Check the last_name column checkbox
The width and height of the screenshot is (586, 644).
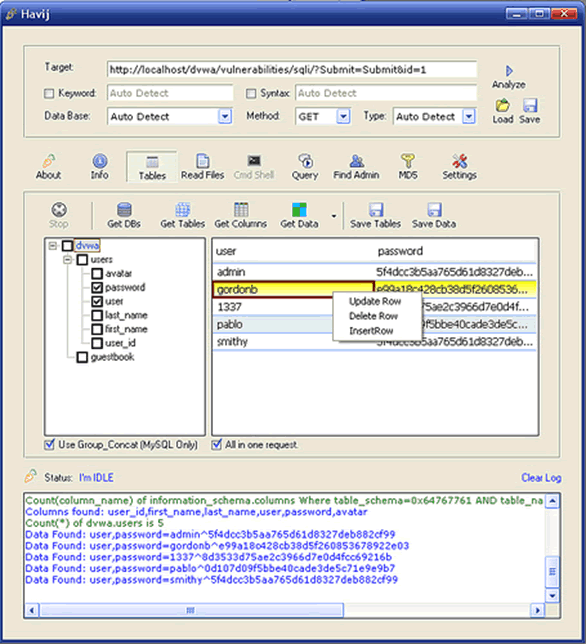[97, 315]
